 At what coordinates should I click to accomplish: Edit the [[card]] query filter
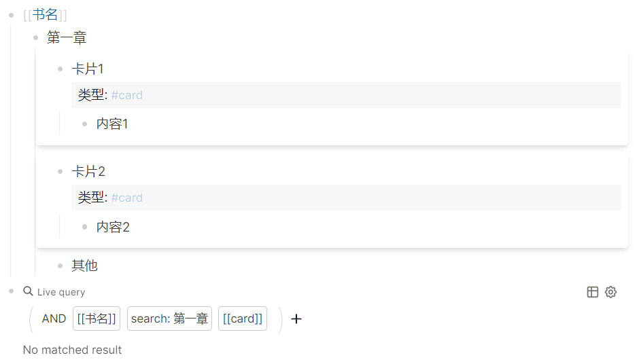pos(243,318)
